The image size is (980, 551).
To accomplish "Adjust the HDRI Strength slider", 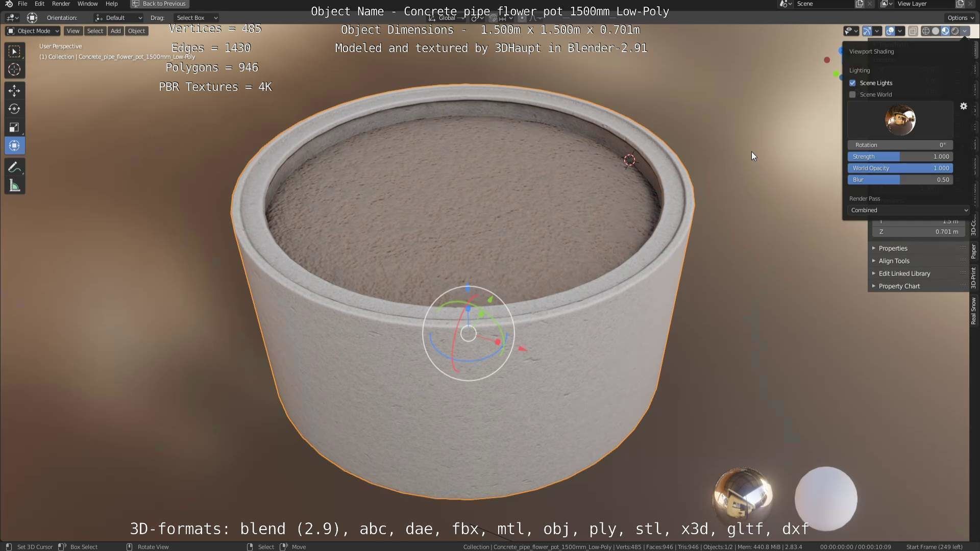I will point(900,157).
